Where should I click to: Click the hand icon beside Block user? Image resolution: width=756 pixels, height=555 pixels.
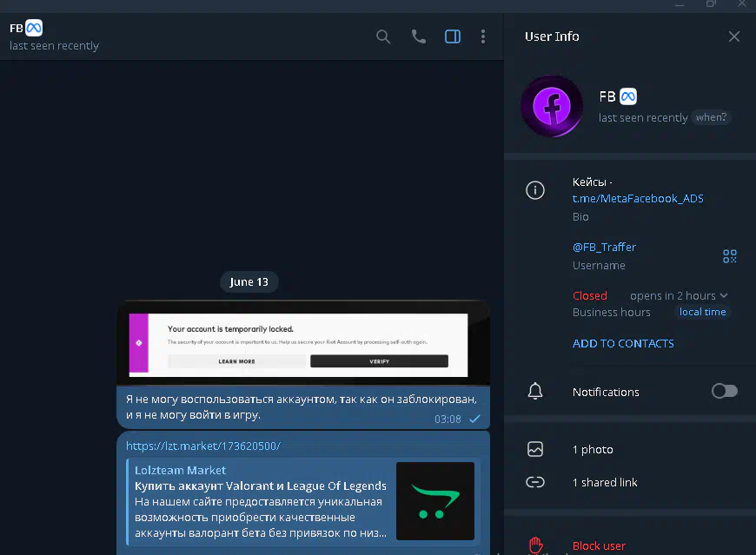535,545
